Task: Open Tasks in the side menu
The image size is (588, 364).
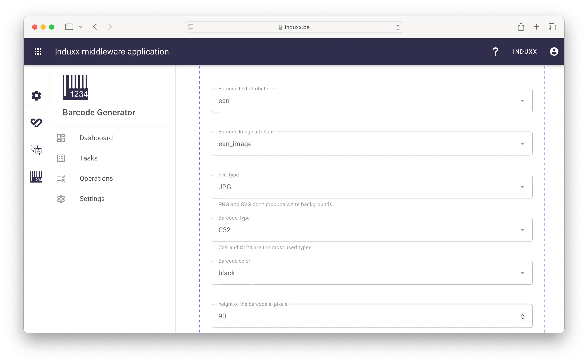Action: pyautogui.click(x=89, y=158)
